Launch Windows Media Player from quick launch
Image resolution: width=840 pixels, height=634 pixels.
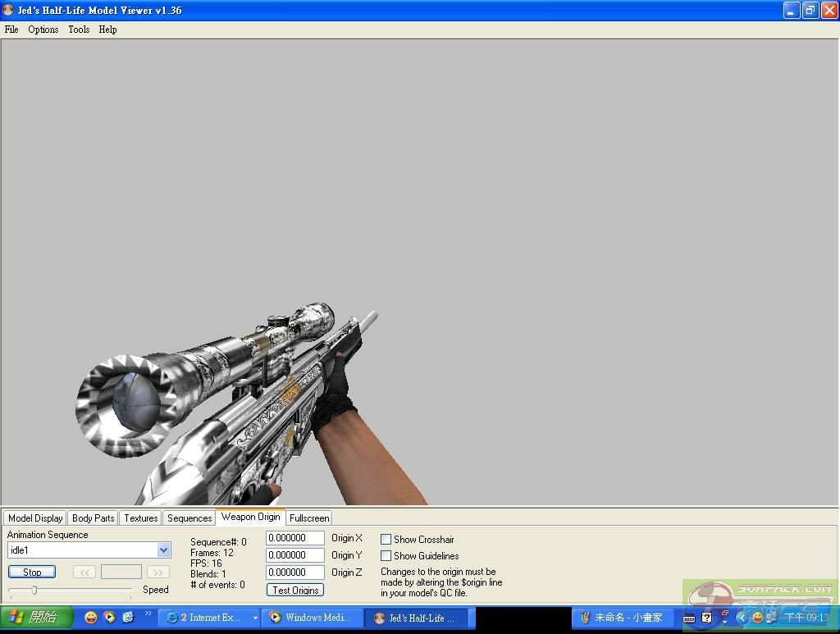[109, 618]
